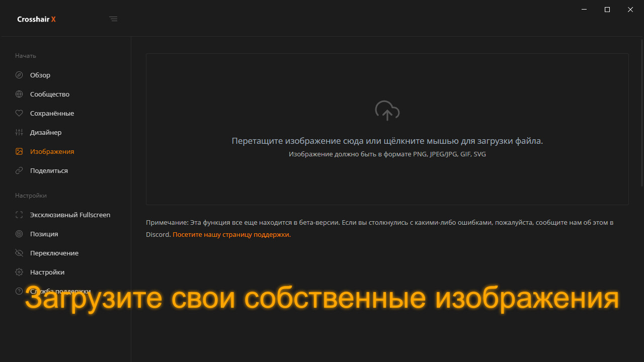The width and height of the screenshot is (644, 362).
Task: Collapse the sidebar with the hamburger icon
Action: tap(113, 19)
